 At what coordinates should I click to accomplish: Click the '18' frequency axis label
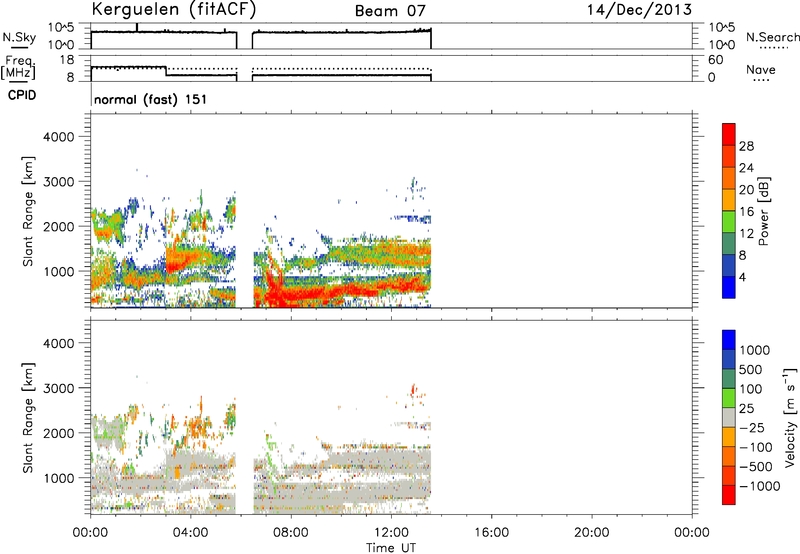coord(67,60)
